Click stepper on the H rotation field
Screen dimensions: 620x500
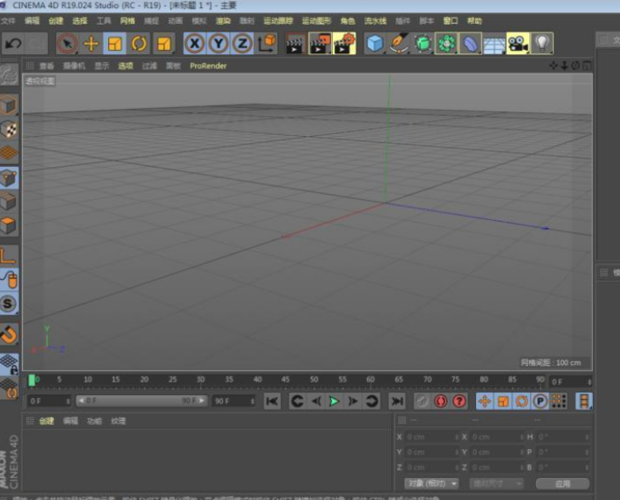[587, 437]
